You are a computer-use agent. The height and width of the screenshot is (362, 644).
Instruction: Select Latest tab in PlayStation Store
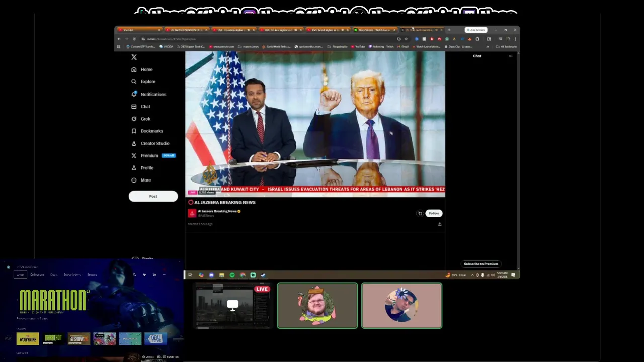(20, 275)
